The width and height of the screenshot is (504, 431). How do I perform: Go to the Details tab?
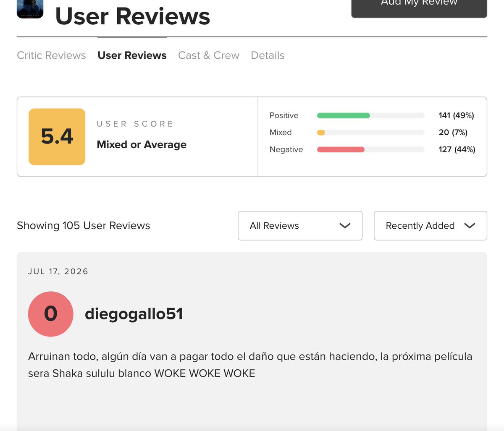tap(268, 55)
